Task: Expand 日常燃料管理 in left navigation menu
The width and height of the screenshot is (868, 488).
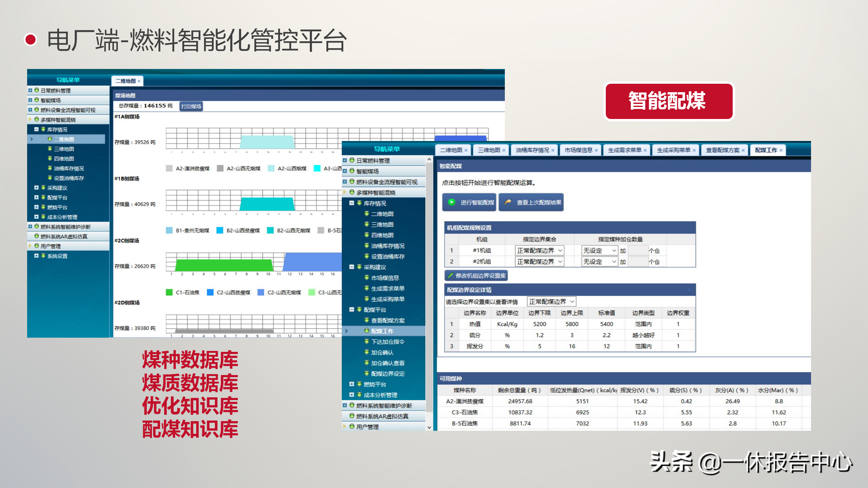Action: (30, 90)
